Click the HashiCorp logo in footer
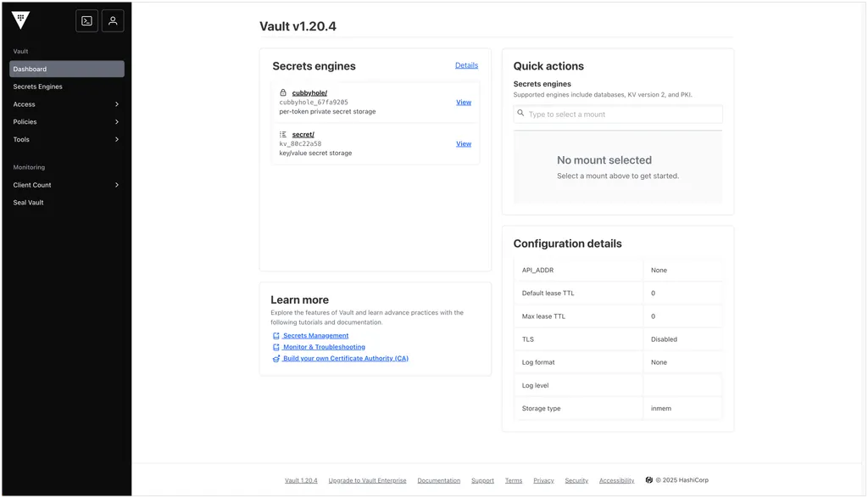This screenshot has width=868, height=498. coord(648,480)
